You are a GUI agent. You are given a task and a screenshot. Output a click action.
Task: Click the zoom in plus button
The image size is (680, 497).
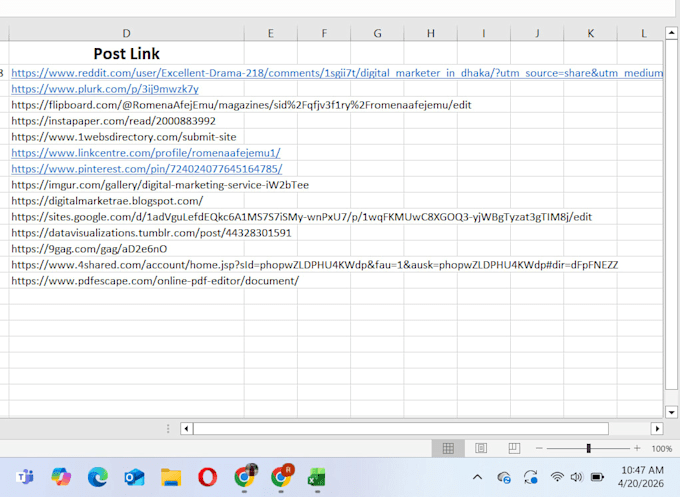click(637, 448)
